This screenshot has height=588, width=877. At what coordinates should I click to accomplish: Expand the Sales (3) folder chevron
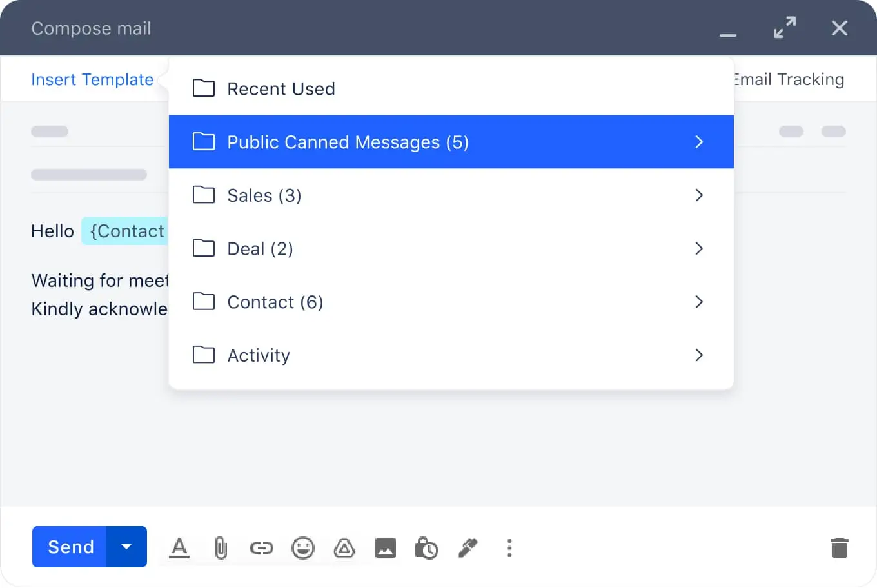pos(698,195)
